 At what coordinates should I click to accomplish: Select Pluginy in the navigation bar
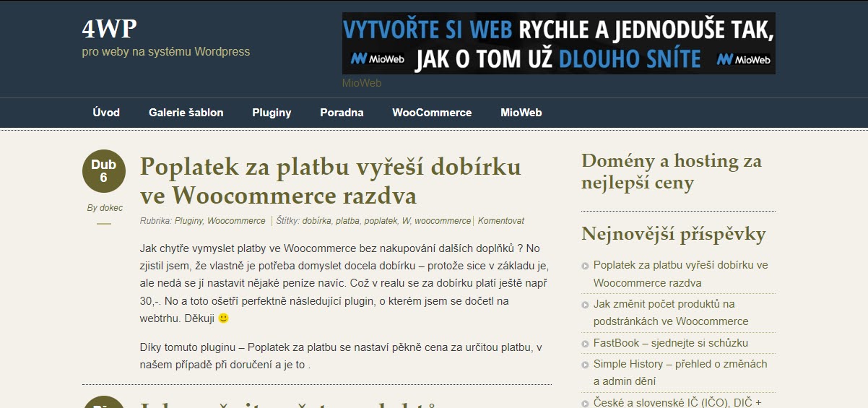pos(272,113)
